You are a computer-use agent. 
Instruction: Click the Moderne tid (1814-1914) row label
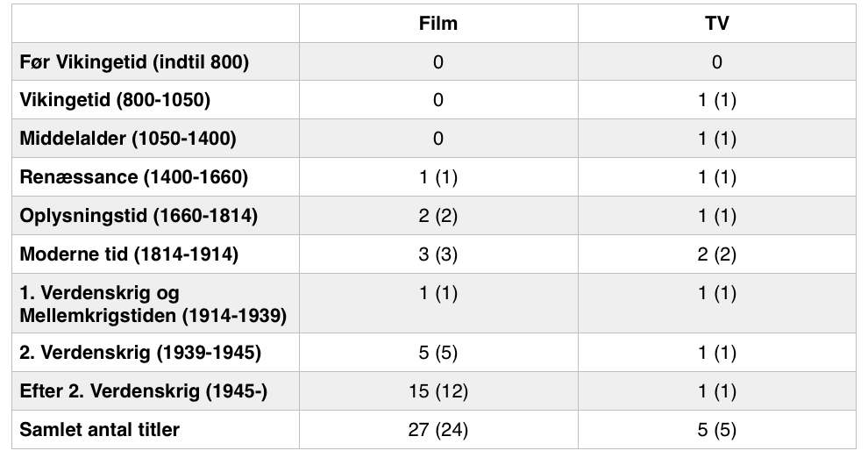129,254
